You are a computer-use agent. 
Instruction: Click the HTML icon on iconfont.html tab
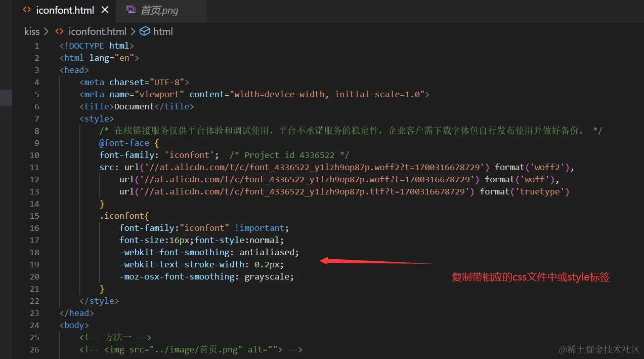27,10
